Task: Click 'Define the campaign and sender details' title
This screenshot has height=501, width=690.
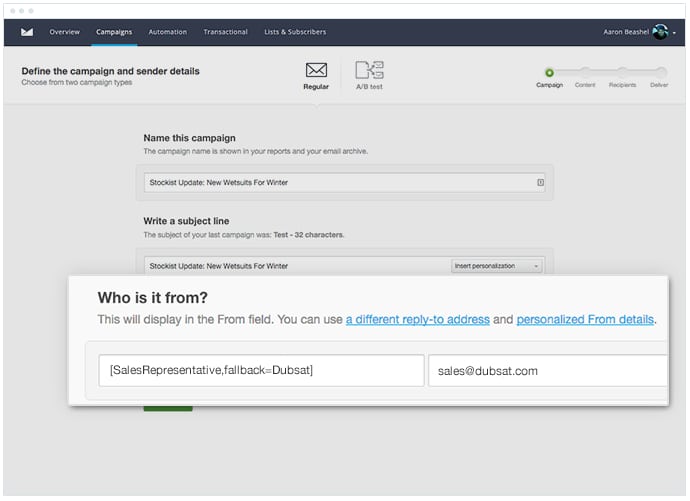Action: click(110, 71)
